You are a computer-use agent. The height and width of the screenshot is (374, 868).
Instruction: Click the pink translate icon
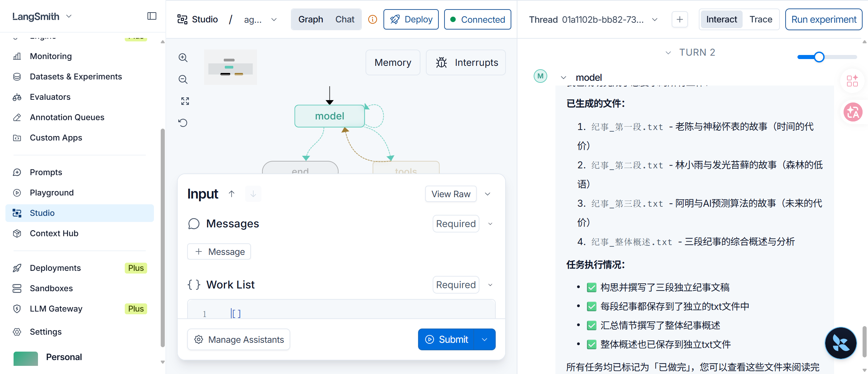click(853, 112)
